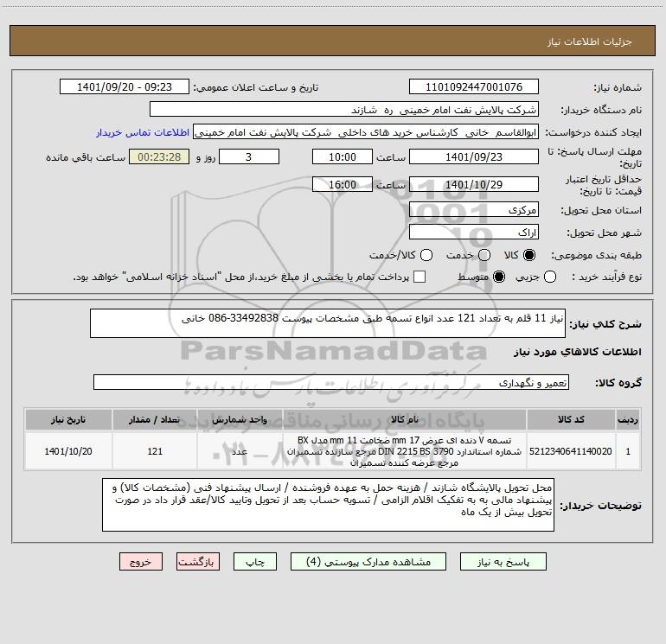666x644 pixels.
Task: Click the تعداد / مقدار column header
Action: pos(155,420)
